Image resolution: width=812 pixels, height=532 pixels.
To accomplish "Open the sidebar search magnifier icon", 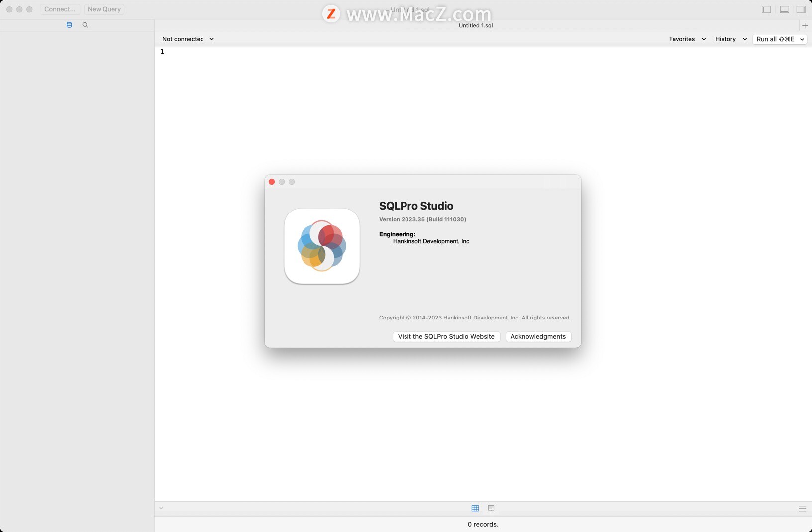I will [x=85, y=25].
